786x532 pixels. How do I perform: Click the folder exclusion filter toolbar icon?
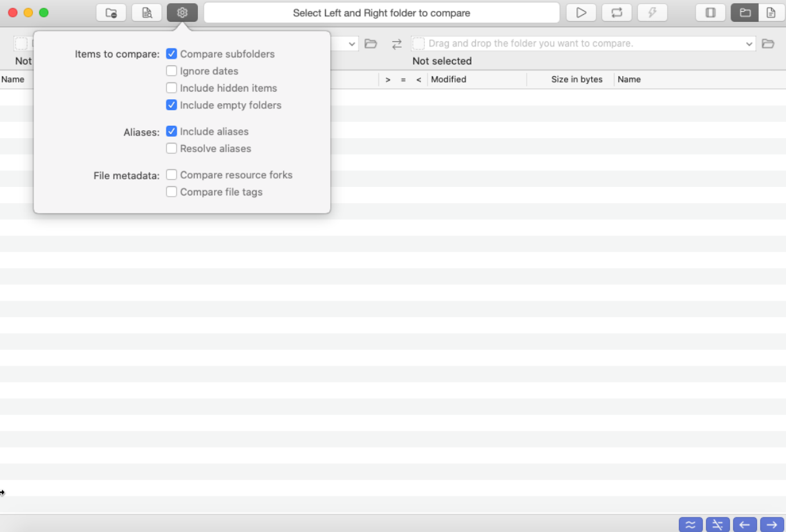click(111, 13)
